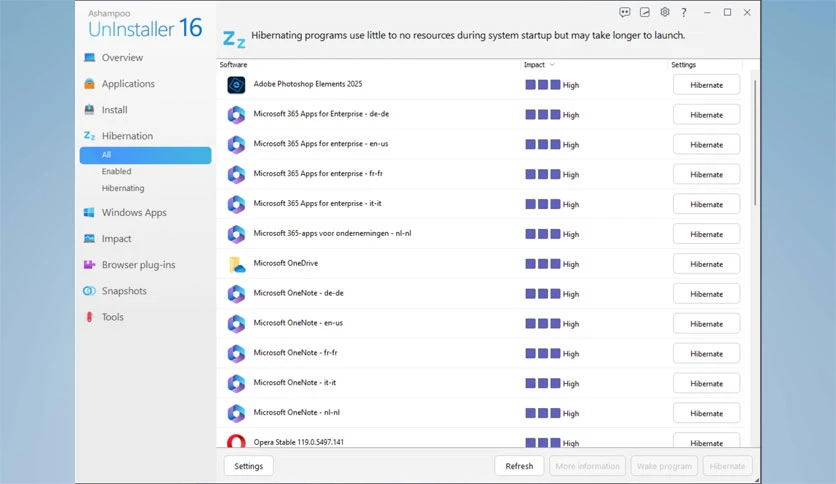Click the vertical scrollbar thumb of list

[755, 142]
